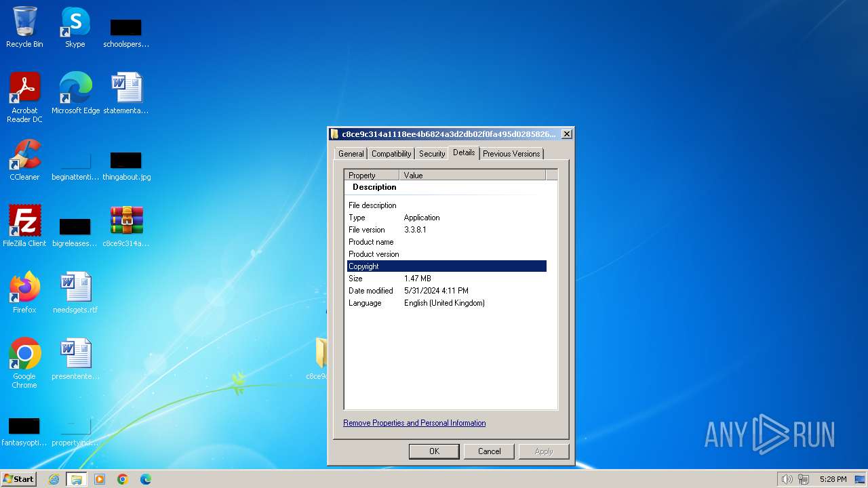The width and height of the screenshot is (868, 488).
Task: Open the media player taskbar icon
Action: coord(100,479)
